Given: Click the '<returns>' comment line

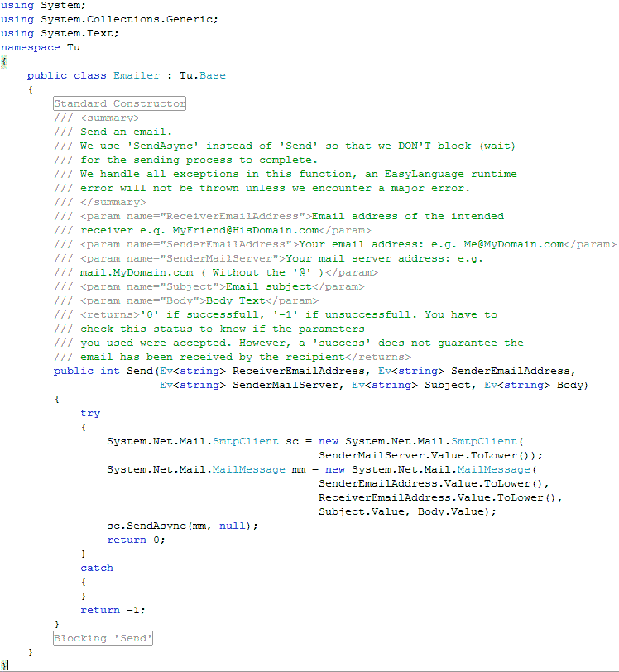Looking at the screenshot, I should [x=276, y=315].
